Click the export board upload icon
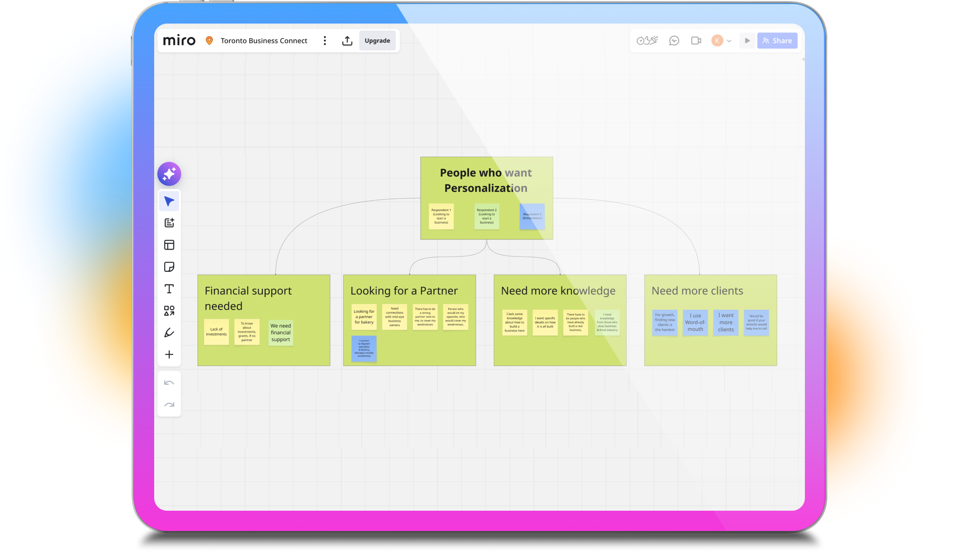 [347, 41]
